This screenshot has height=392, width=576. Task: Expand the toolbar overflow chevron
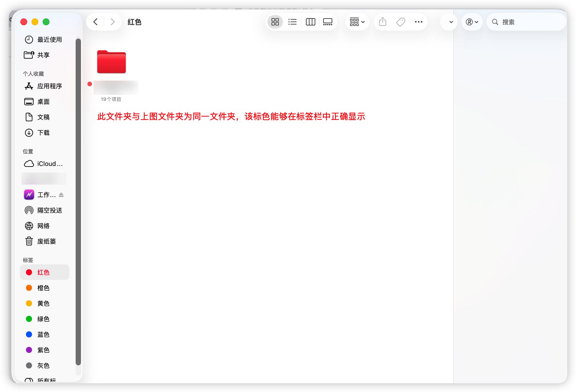451,22
